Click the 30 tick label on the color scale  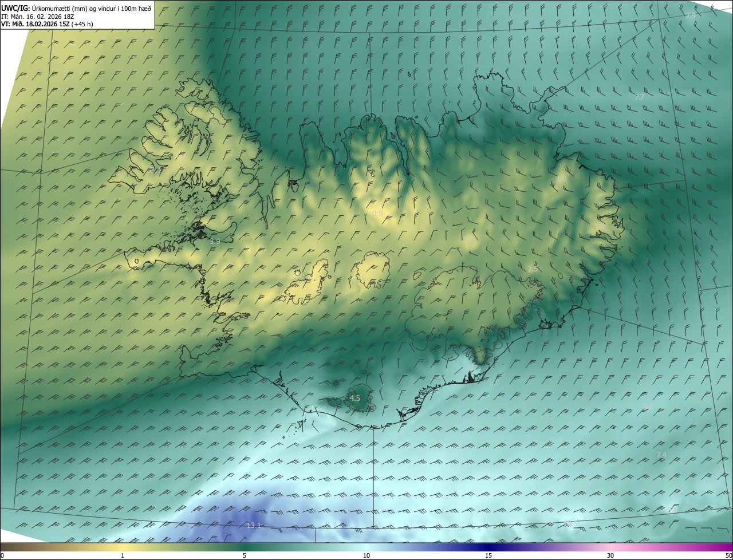(x=610, y=555)
